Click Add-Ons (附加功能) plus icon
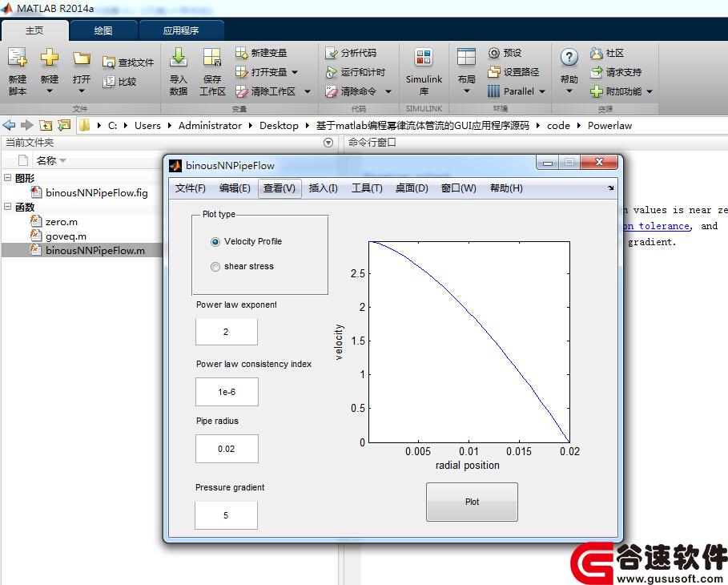The width and height of the screenshot is (728, 585). 597,91
